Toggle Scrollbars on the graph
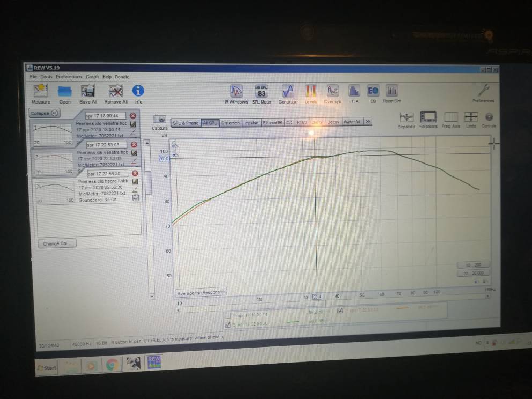Viewport: 532px width, 399px height. click(x=428, y=120)
